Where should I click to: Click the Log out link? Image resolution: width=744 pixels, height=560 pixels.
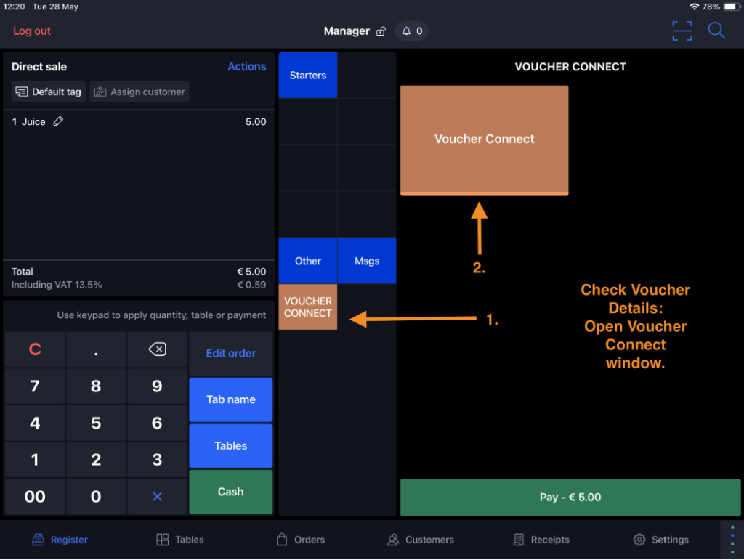(32, 31)
